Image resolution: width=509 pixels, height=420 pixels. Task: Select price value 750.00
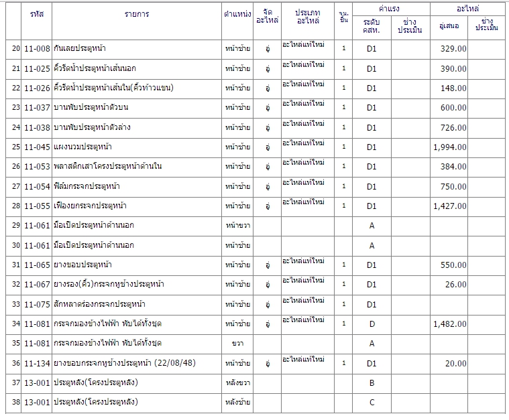(453, 187)
